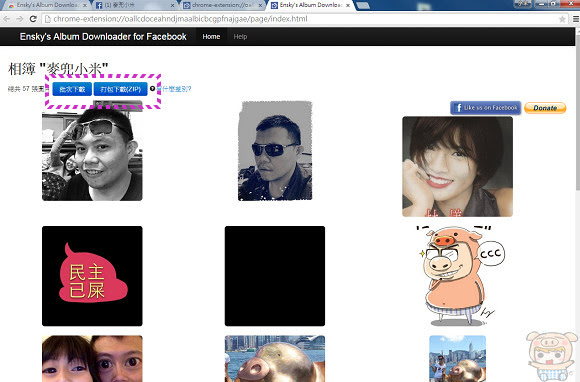Close the Facebook browser tab

pos(172,6)
